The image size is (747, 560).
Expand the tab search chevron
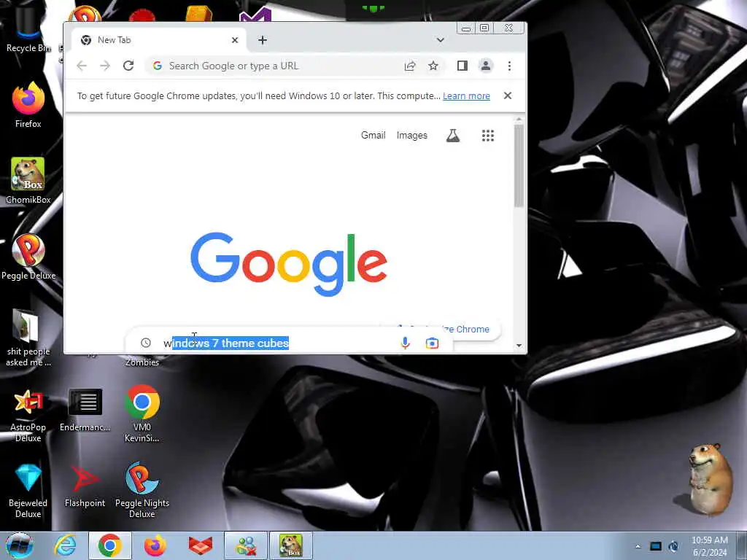pyautogui.click(x=440, y=40)
